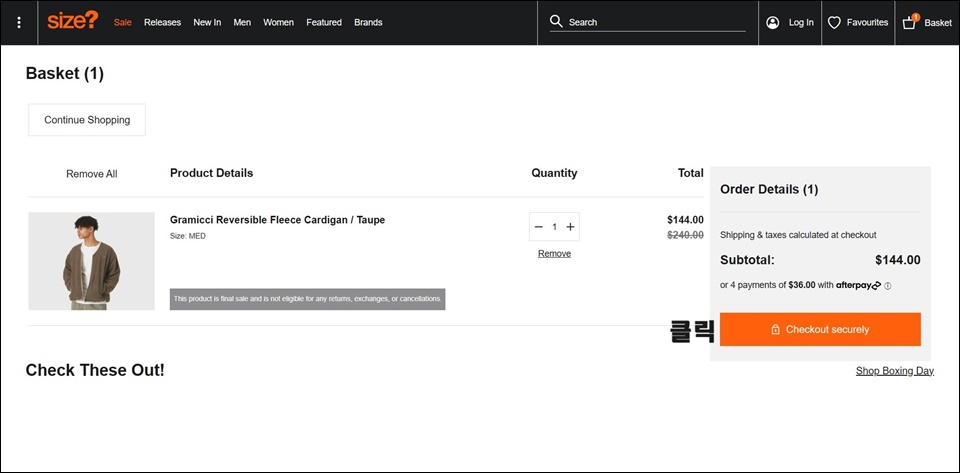Open the Brands menu
960x473 pixels.
(368, 23)
